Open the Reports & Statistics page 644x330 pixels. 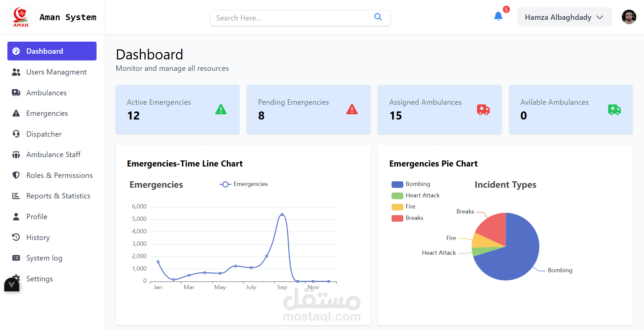52,196
